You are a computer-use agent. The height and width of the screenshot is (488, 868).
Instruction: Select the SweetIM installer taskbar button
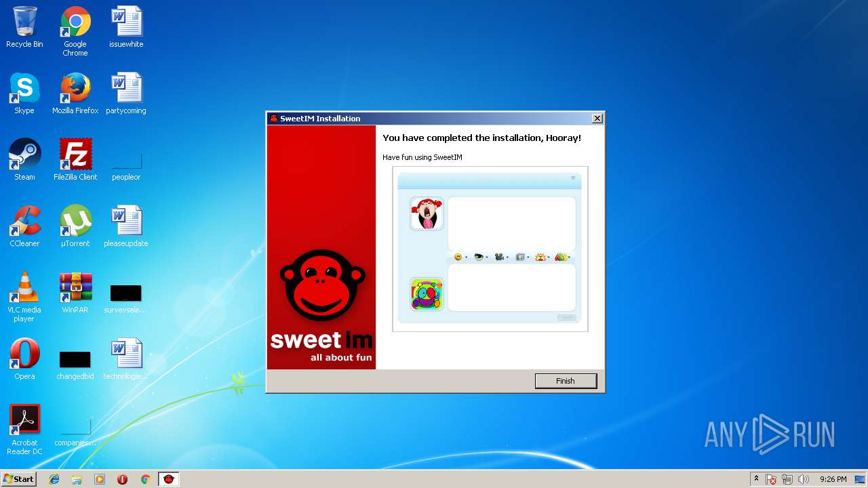click(169, 479)
